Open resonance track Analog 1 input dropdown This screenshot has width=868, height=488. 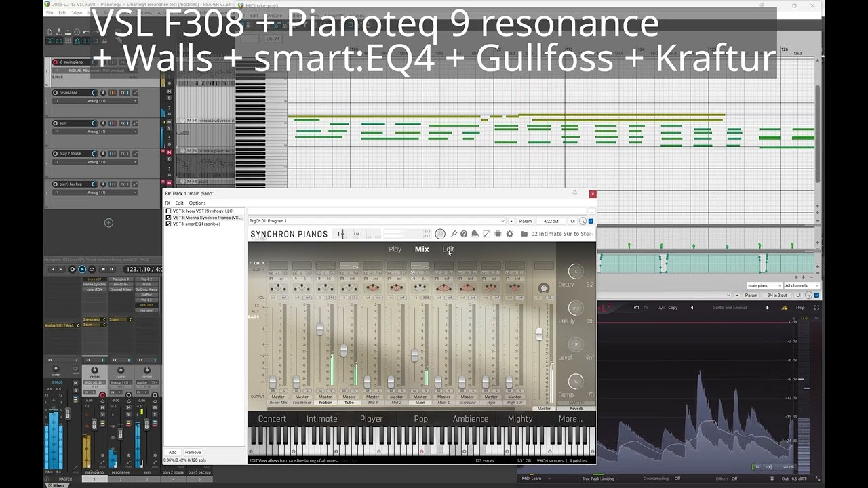tap(95, 101)
